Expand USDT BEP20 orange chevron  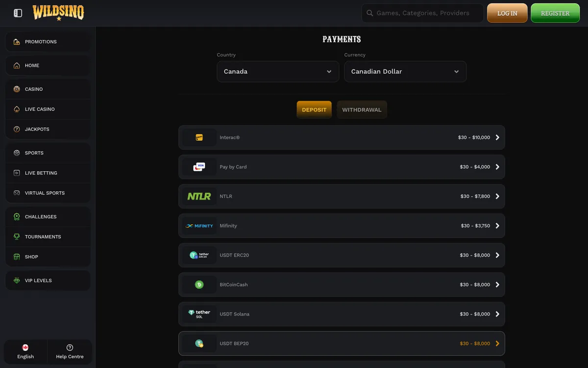497,343
